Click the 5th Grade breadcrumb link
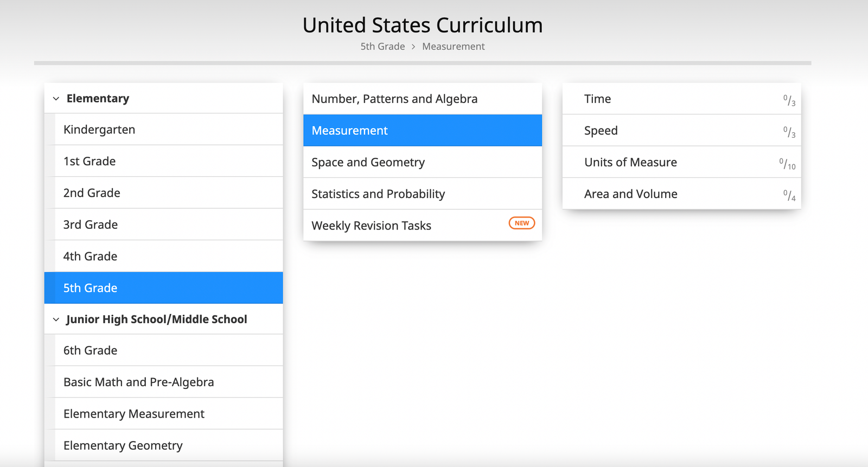This screenshot has width=868, height=467. 382,47
